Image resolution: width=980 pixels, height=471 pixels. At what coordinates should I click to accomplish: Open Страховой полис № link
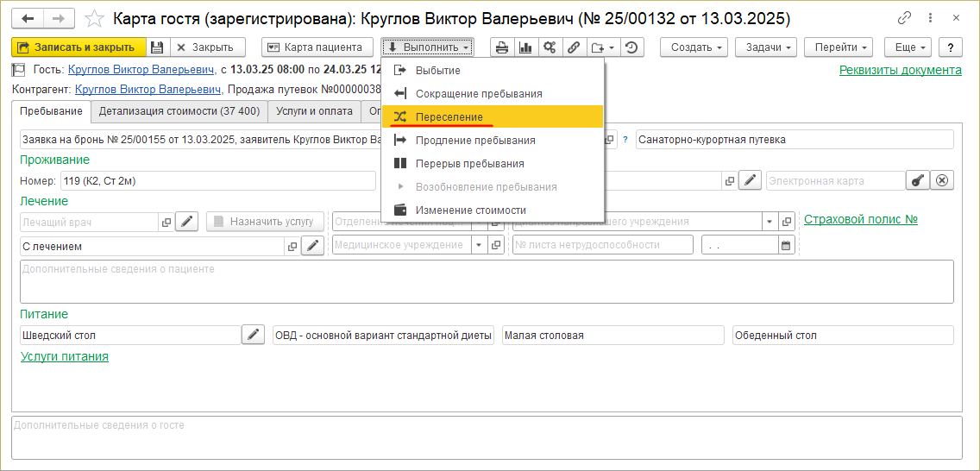pyautogui.click(x=861, y=219)
